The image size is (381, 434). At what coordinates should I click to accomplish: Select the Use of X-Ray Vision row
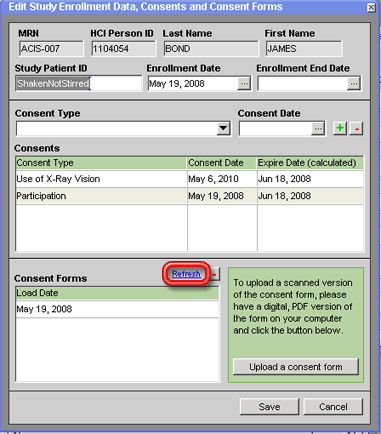pyautogui.click(x=189, y=179)
